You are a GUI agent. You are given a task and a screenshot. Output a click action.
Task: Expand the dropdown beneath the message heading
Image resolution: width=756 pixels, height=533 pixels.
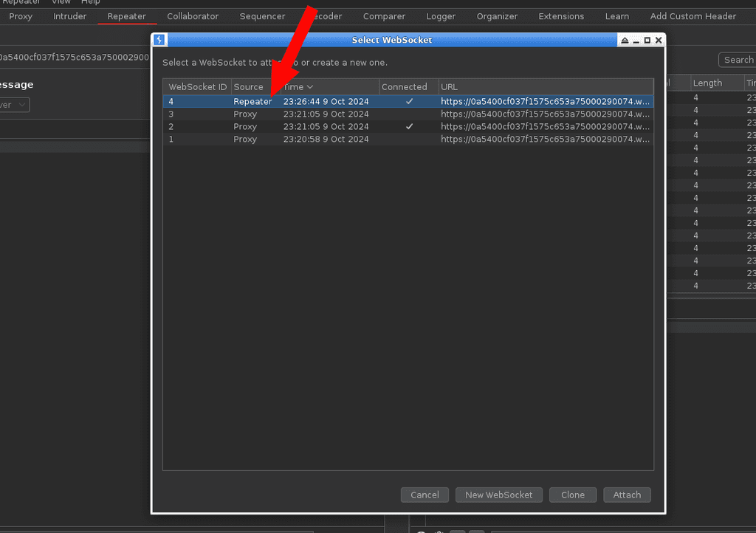coord(15,105)
